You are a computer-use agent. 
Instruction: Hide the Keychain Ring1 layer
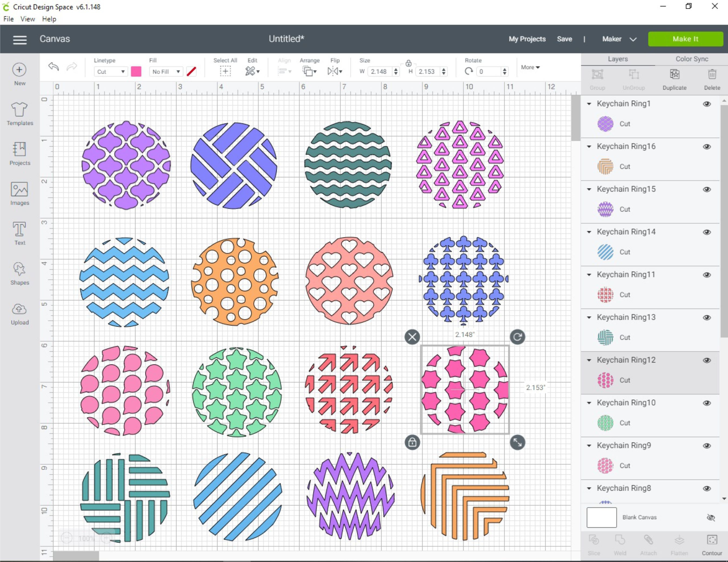[707, 104]
